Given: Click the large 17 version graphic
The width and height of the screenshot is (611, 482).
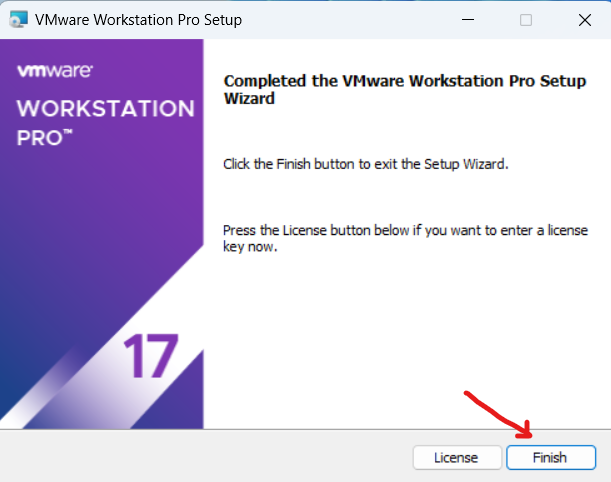Looking at the screenshot, I should [x=151, y=358].
